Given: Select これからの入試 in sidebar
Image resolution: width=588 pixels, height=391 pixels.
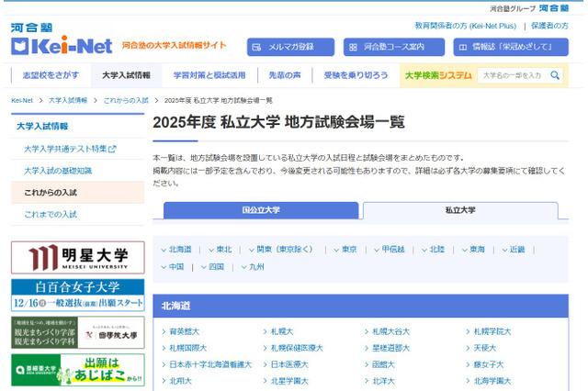Looking at the screenshot, I should click(x=77, y=193).
